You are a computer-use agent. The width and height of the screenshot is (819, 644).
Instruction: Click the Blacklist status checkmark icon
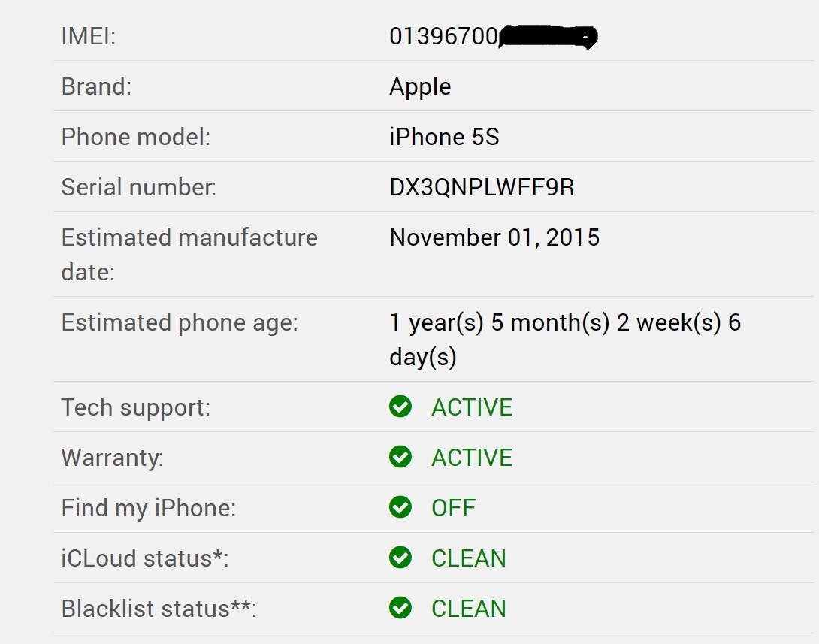tap(400, 608)
